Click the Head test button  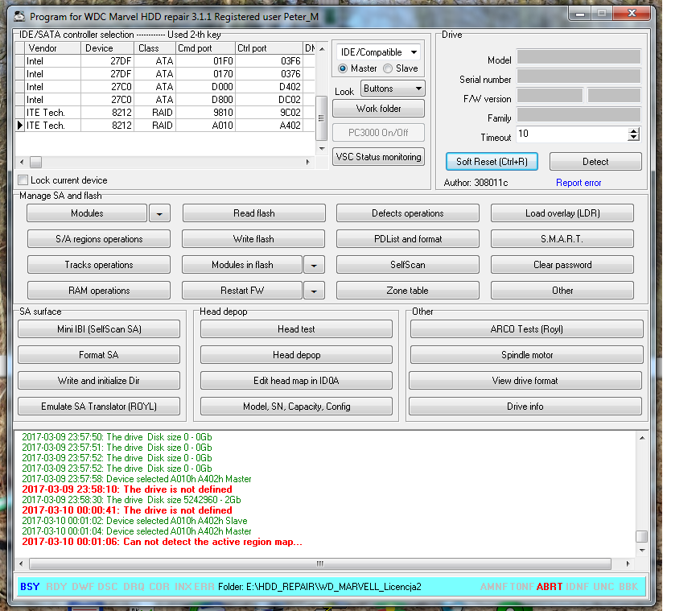[x=296, y=329]
